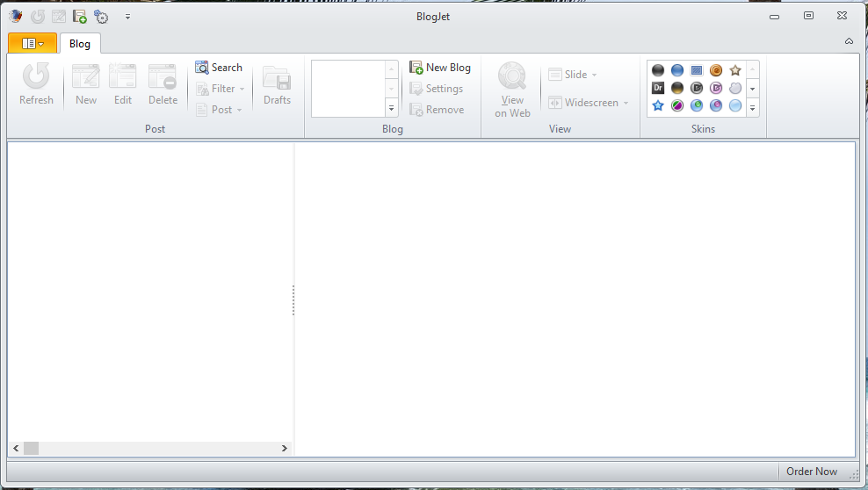Select the Dr black square skin
868x490 pixels.
click(x=658, y=88)
